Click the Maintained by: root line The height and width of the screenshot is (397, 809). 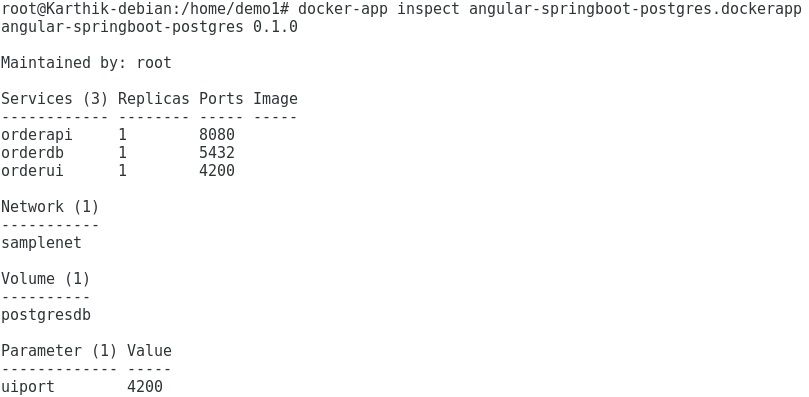[x=86, y=63]
